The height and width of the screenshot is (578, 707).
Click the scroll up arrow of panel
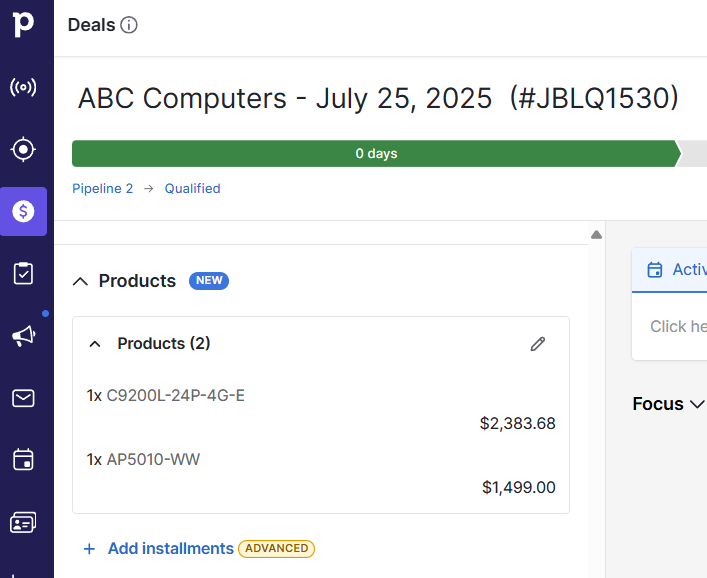596,235
